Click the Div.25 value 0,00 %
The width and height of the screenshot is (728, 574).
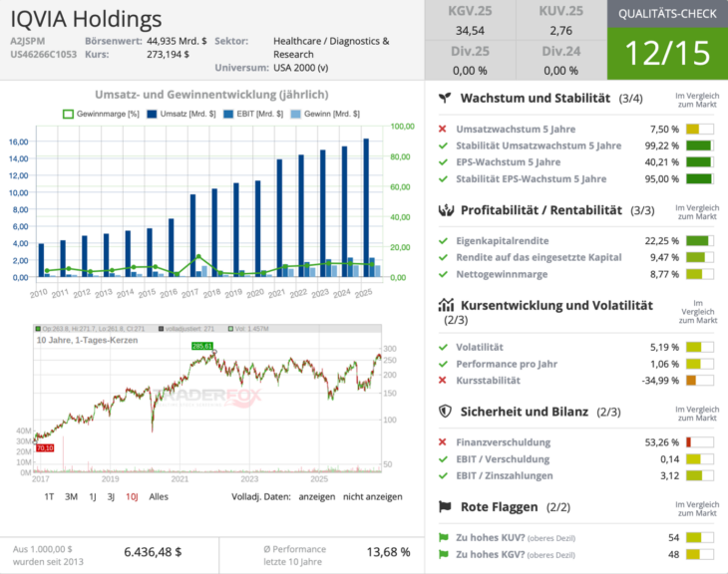tap(470, 71)
